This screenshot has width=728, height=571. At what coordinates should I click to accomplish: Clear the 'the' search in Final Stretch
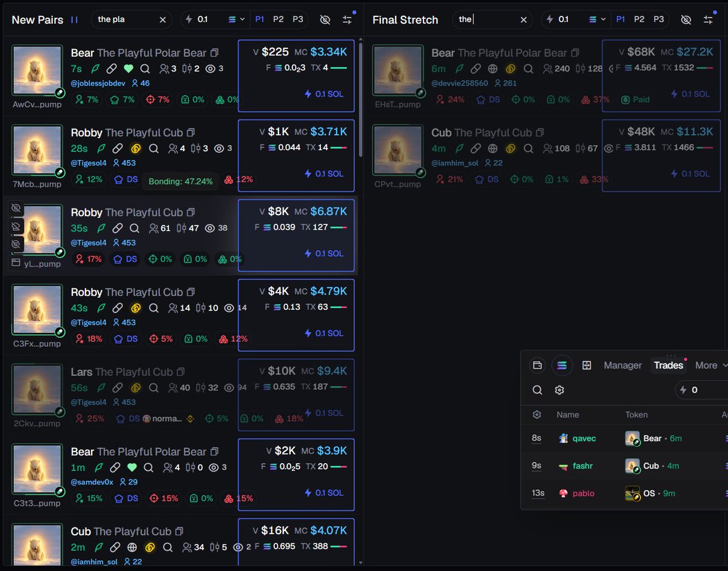[x=524, y=19]
